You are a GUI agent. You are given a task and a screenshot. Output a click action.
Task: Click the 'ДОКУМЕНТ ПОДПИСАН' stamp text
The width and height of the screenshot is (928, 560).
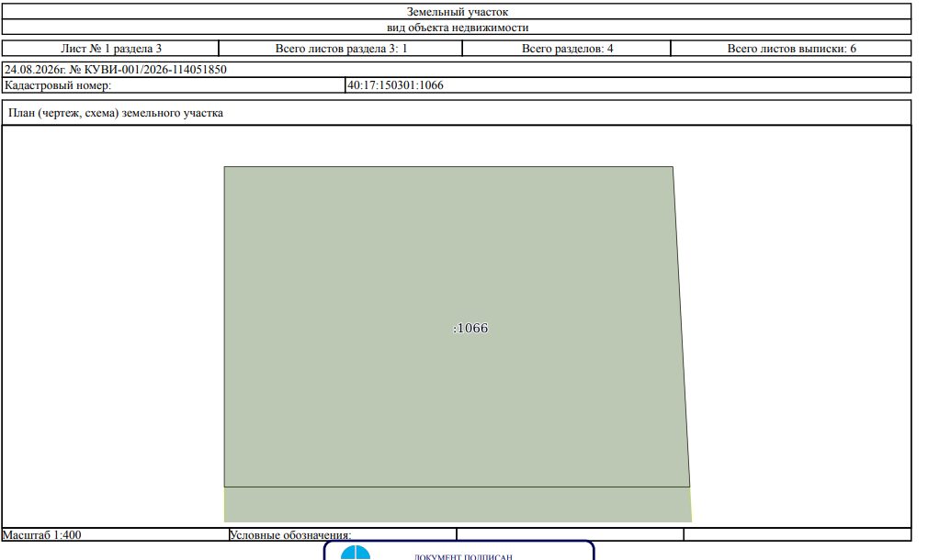(x=463, y=556)
